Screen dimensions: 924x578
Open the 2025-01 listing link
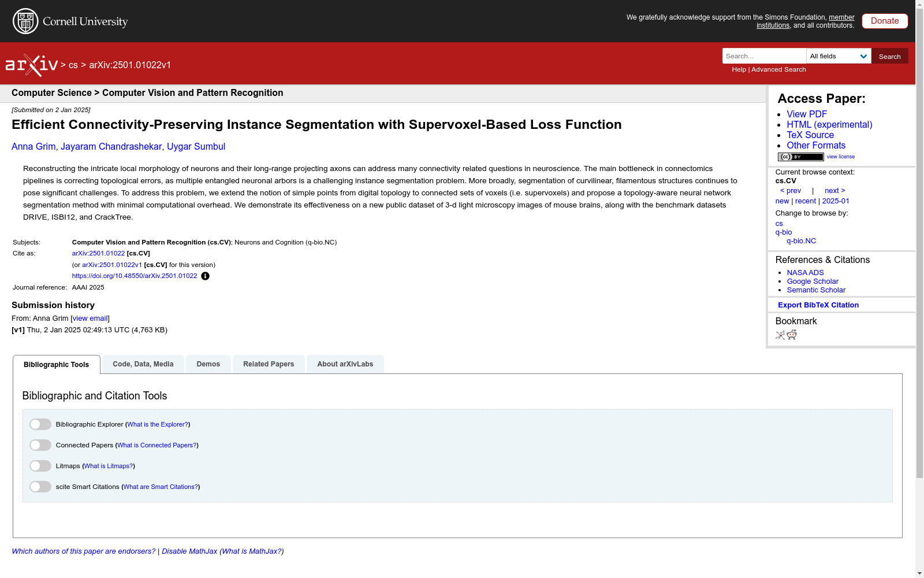pyautogui.click(x=836, y=201)
